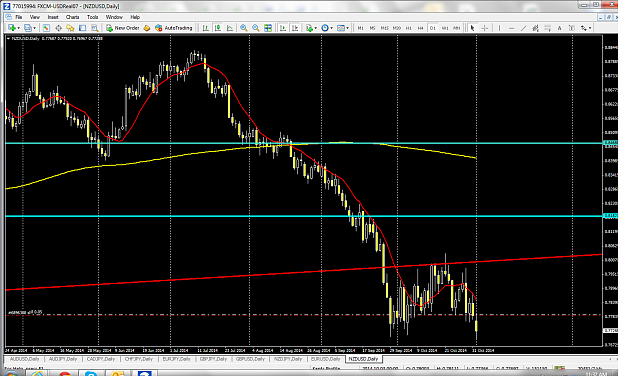This screenshot has height=376, width=625.
Task: Open the Charts menu
Action: point(73,17)
